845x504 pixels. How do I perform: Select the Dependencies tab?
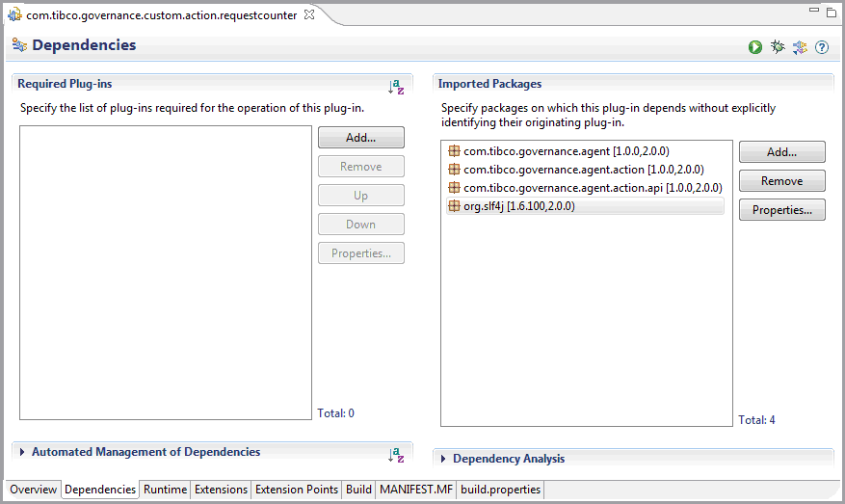click(x=100, y=490)
